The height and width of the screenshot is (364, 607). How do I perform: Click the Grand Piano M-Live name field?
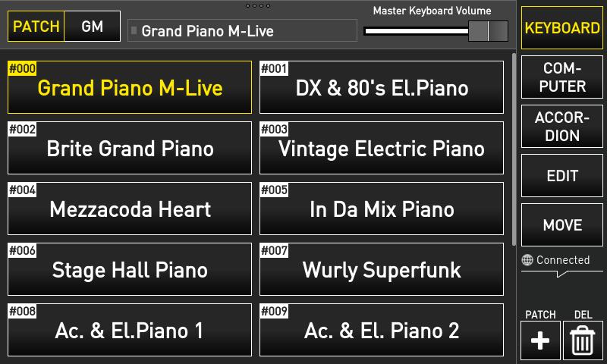tap(242, 31)
